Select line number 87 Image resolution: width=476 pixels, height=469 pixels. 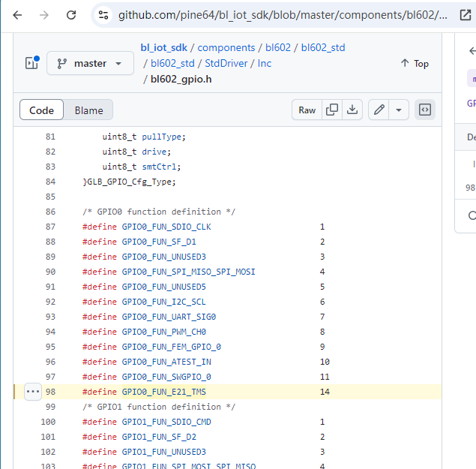click(x=50, y=227)
